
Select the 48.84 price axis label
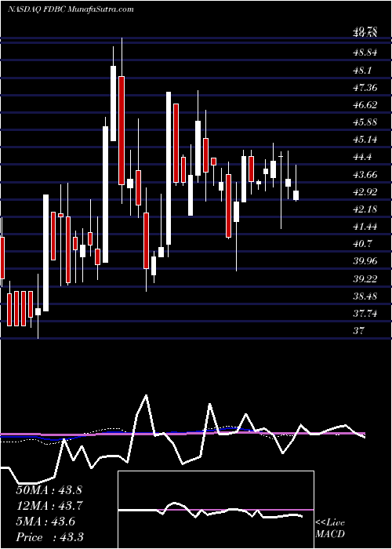click(x=365, y=53)
